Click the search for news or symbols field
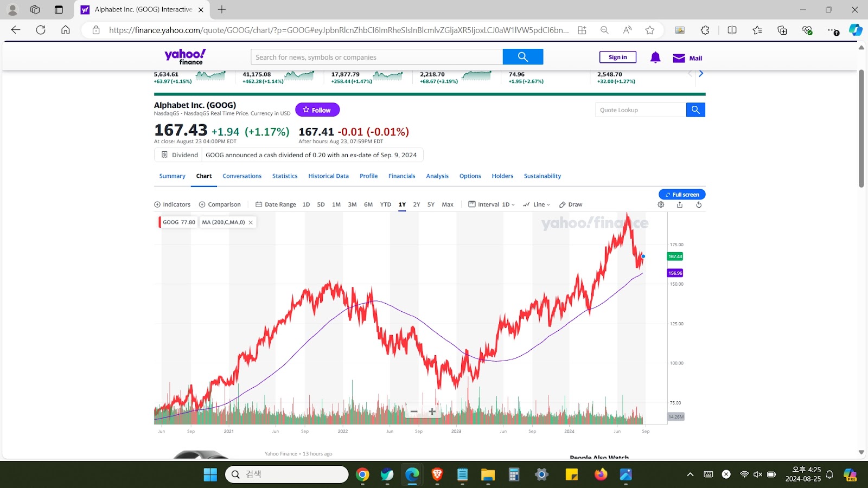 pyautogui.click(x=376, y=57)
